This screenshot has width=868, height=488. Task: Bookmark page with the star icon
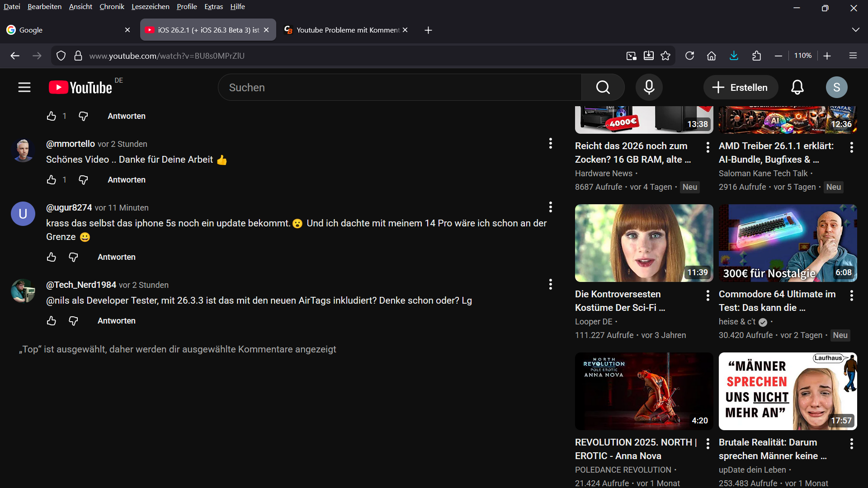point(665,56)
